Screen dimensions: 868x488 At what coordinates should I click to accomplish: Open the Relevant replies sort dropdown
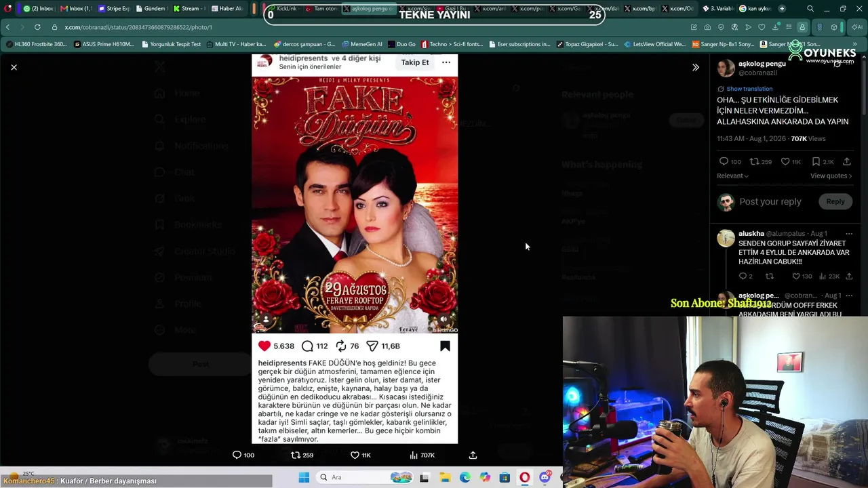point(732,176)
